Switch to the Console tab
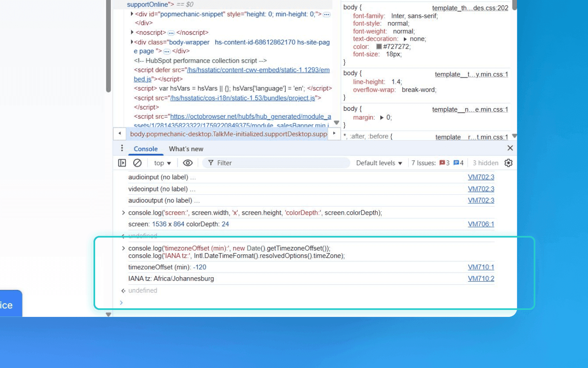This screenshot has height=368, width=588. click(x=146, y=149)
